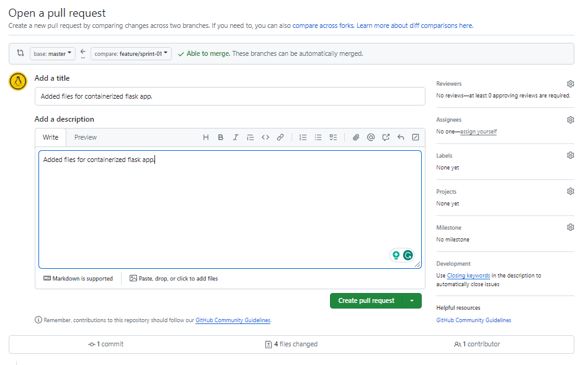Open the Labels gear settings
The height and width of the screenshot is (365, 588).
pyautogui.click(x=571, y=155)
